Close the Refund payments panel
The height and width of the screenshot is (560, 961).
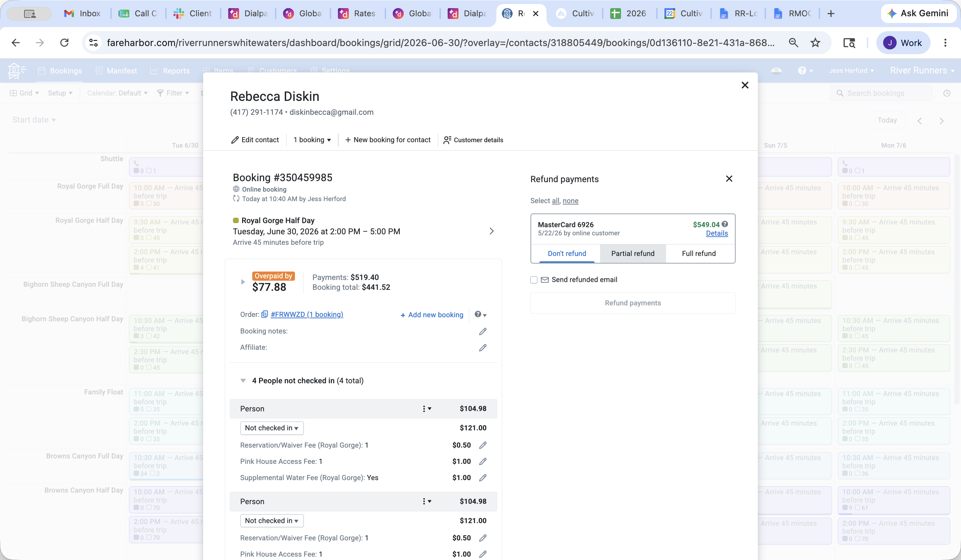pyautogui.click(x=729, y=179)
